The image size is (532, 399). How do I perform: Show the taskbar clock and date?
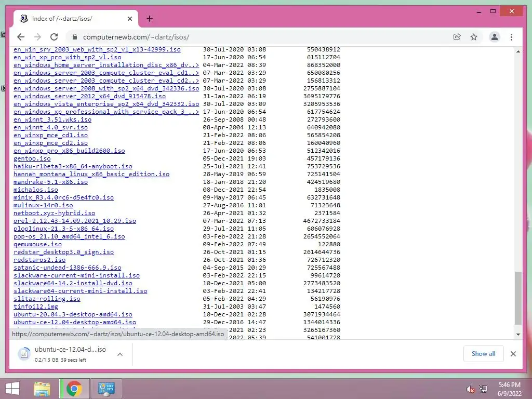509,389
